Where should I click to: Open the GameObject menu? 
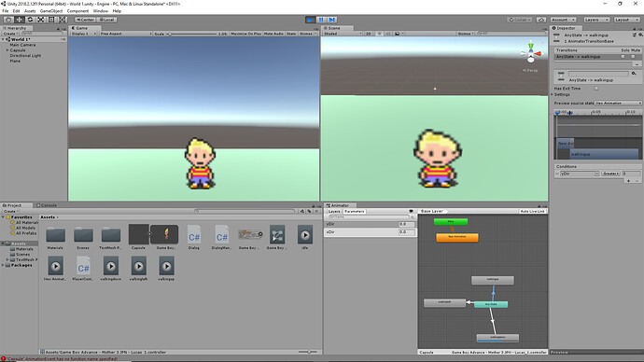click(51, 11)
